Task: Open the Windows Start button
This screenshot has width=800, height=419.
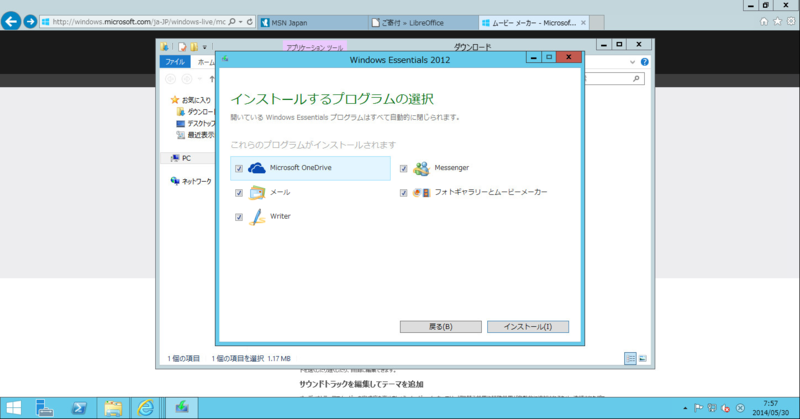Action: (x=13, y=408)
